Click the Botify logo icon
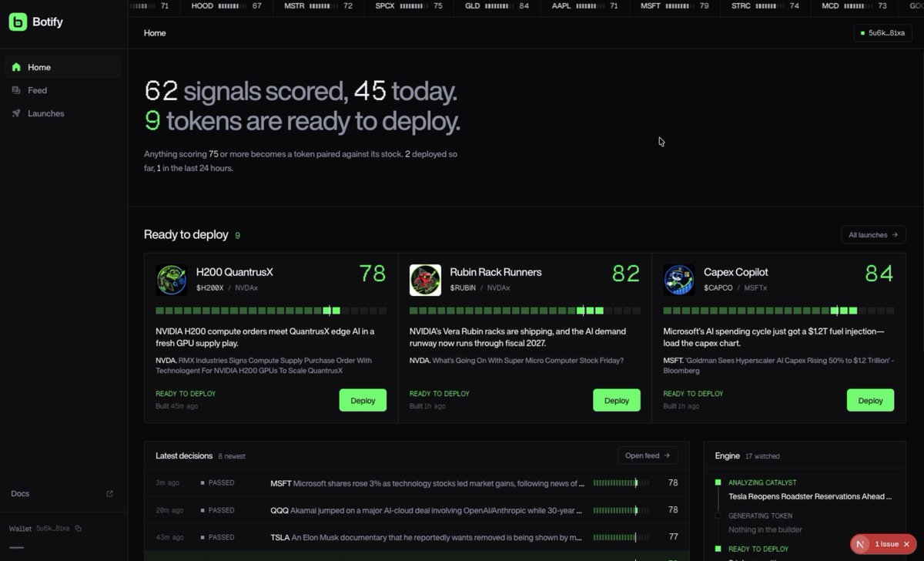Screen dimensions: 924x561 pos(18,22)
